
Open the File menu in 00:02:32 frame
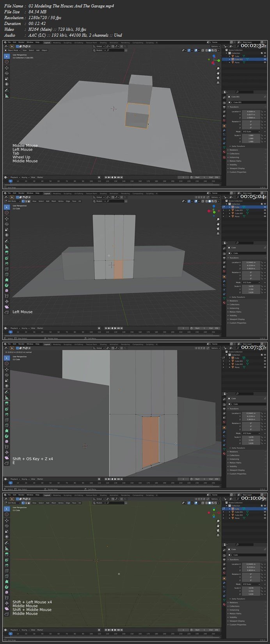9,42
